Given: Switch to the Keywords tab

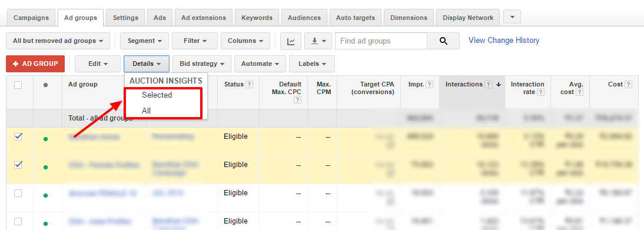Looking at the screenshot, I should coord(257,18).
